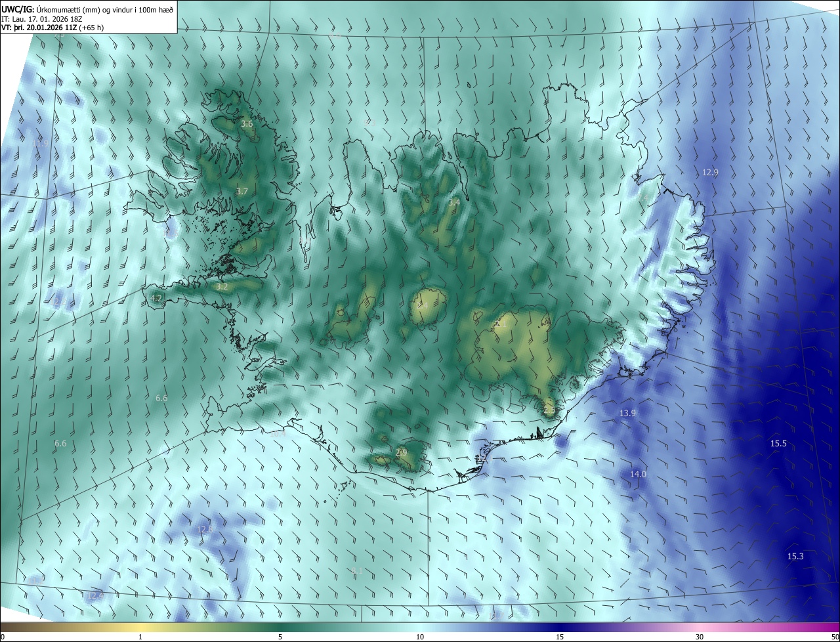Click the 15 tick on the color scale
Viewport: 840px width, 642px height.
(x=560, y=637)
